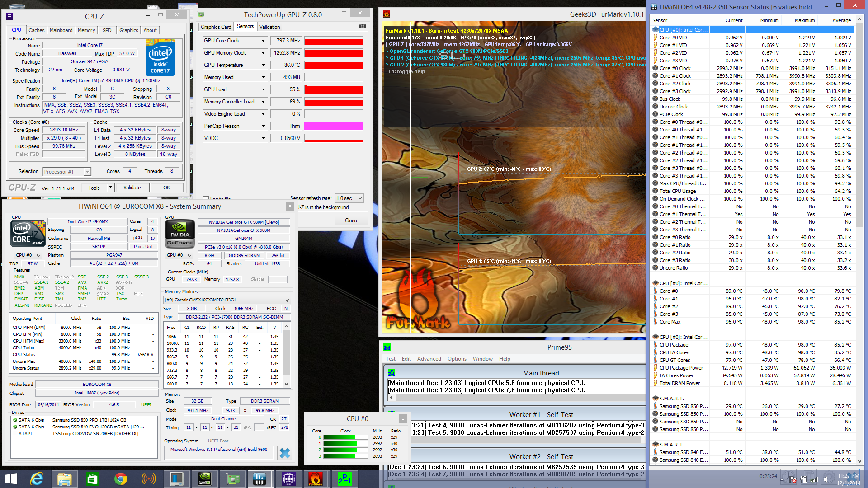Open File Explorer from the taskbar

coord(64,479)
